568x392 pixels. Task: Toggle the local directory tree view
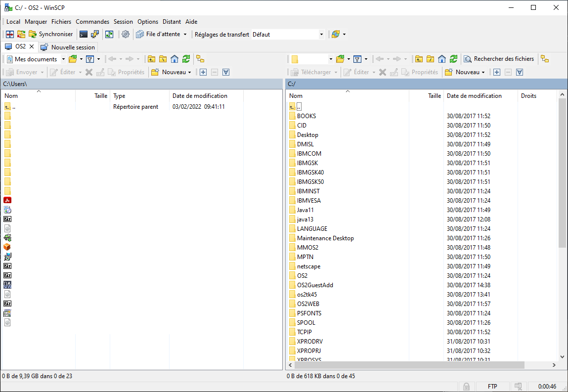point(200,59)
